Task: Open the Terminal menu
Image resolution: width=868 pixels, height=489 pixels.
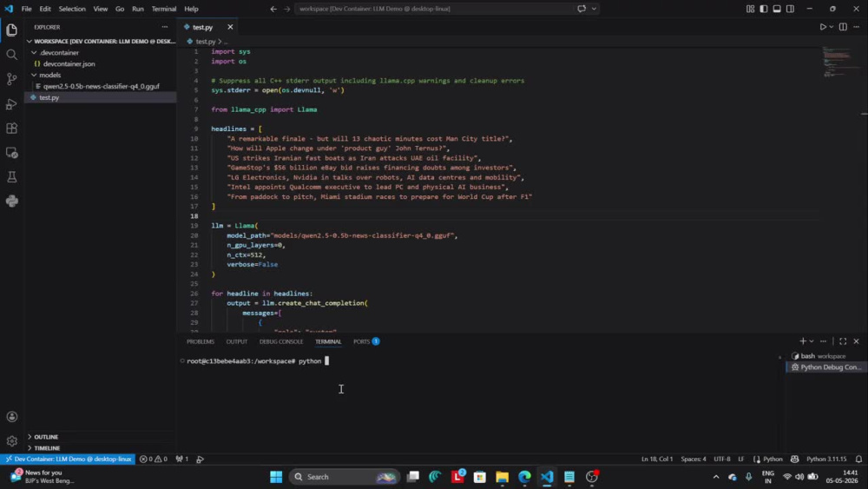Action: click(164, 9)
